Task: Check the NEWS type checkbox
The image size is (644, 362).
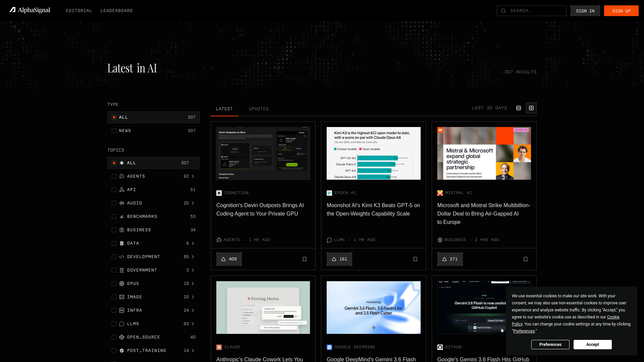Action: point(114,131)
